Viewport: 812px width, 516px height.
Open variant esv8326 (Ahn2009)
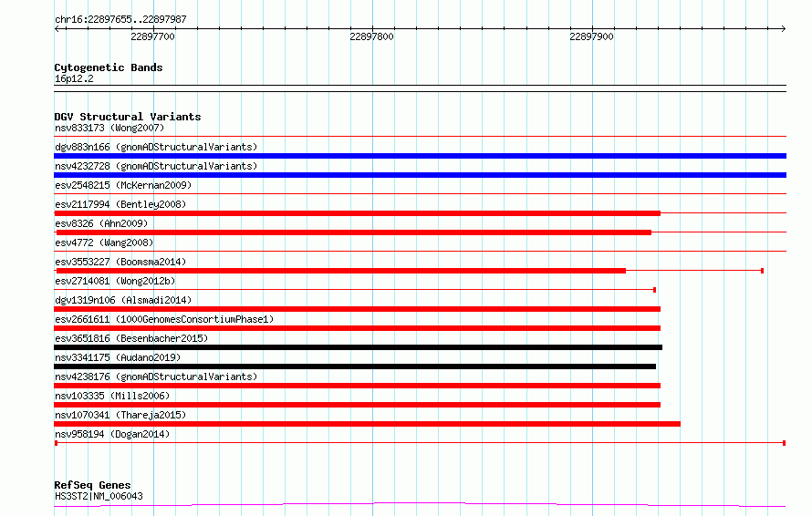coord(101,223)
